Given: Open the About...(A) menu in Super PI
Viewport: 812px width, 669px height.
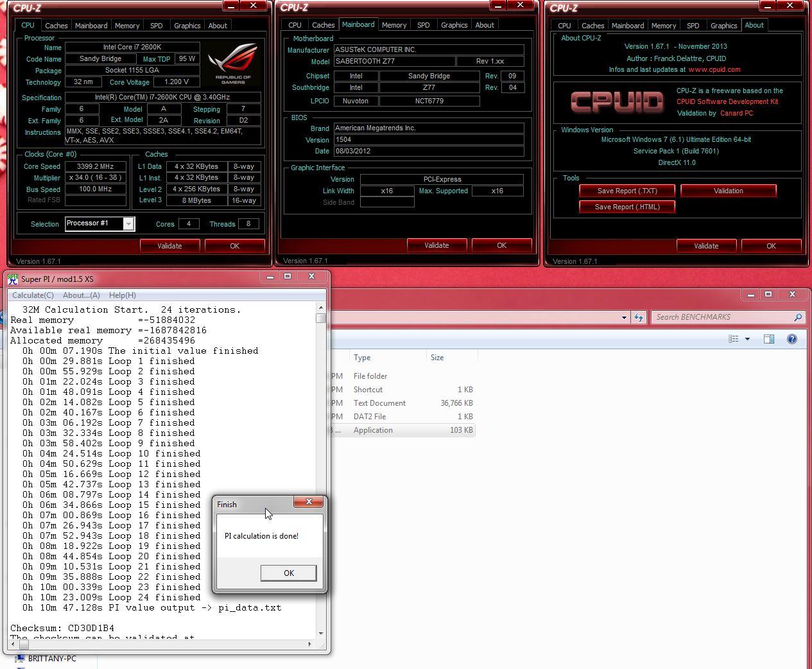Looking at the screenshot, I should (x=81, y=295).
